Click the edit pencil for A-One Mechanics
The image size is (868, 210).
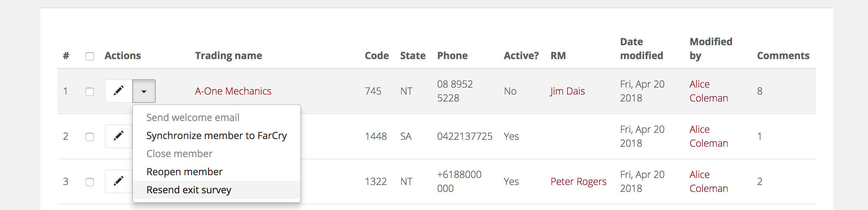coord(119,91)
